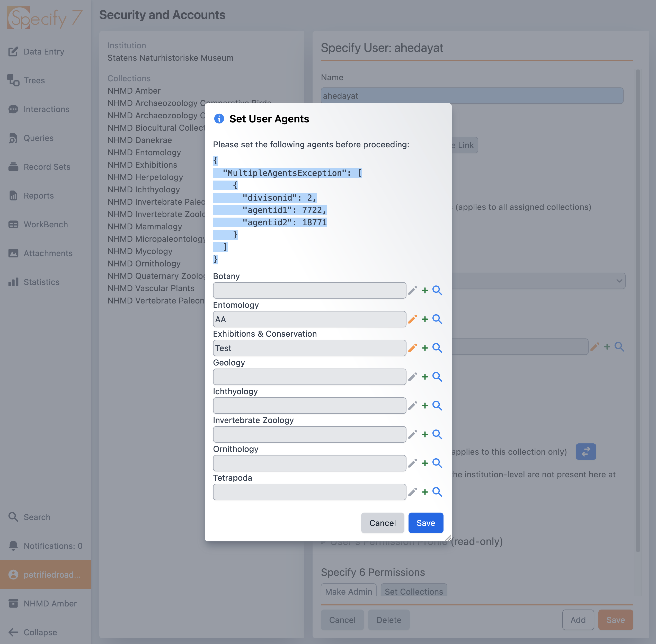The height and width of the screenshot is (644, 656).
Task: Open Interactions from the sidebar
Action: (46, 109)
